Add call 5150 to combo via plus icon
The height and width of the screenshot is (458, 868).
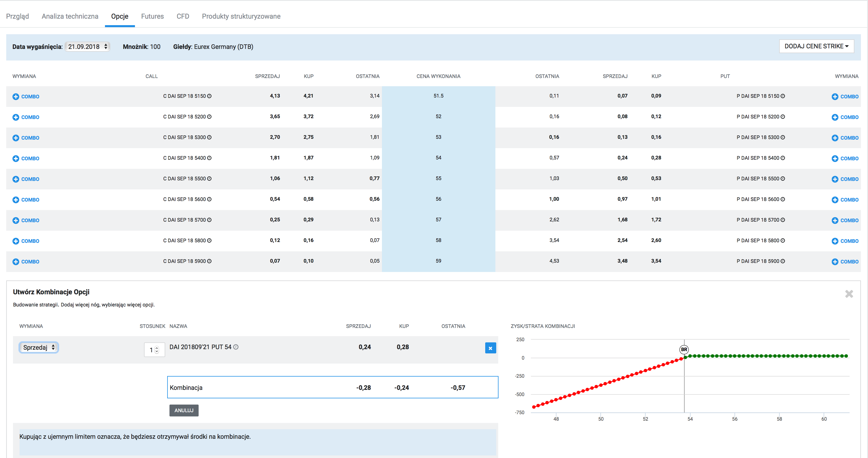[16, 97]
